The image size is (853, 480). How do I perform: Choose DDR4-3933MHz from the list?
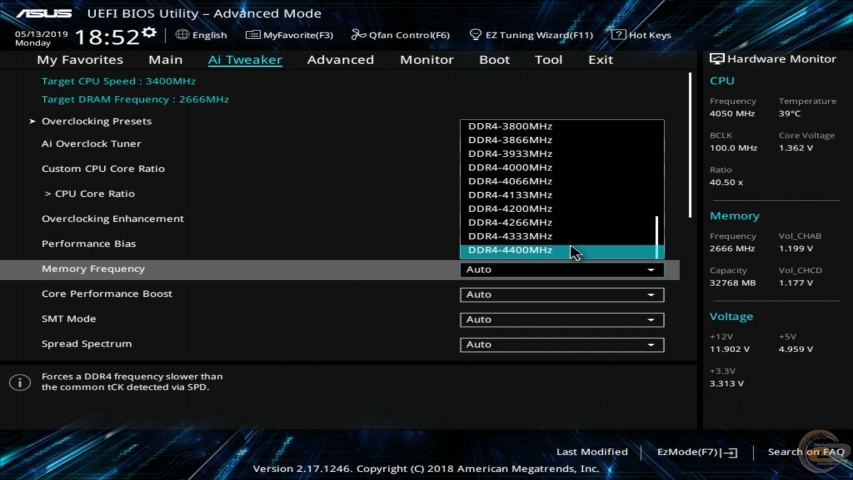point(510,153)
